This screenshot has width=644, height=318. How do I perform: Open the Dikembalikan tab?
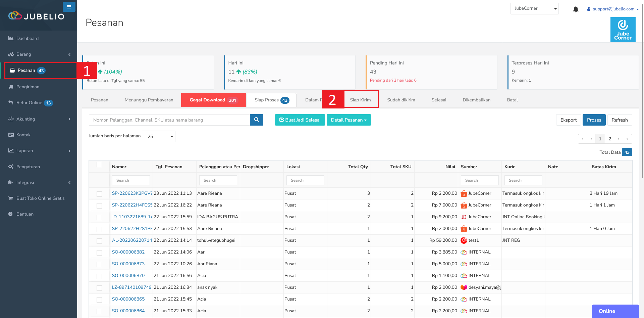[x=477, y=100]
